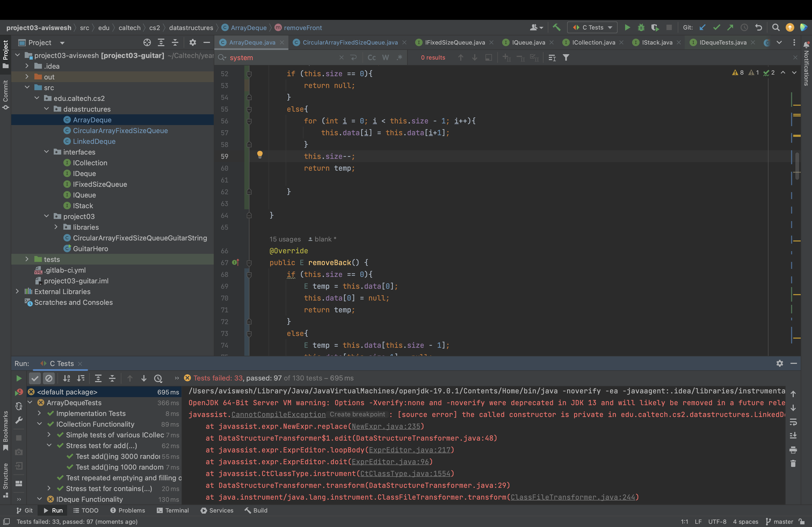The image size is (812, 527).
Task: Click the light bulb intention icon
Action: [x=260, y=154]
